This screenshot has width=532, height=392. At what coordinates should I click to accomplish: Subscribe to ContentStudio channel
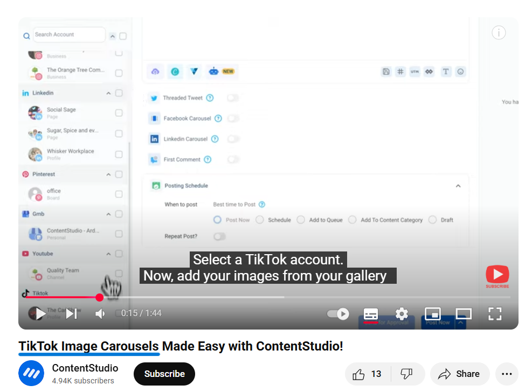click(x=164, y=374)
